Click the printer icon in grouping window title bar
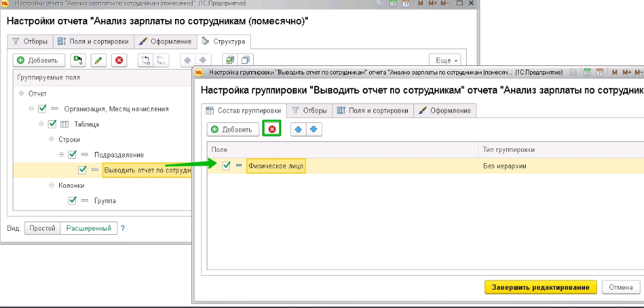Screen dimensions: 644x308 [574, 72]
